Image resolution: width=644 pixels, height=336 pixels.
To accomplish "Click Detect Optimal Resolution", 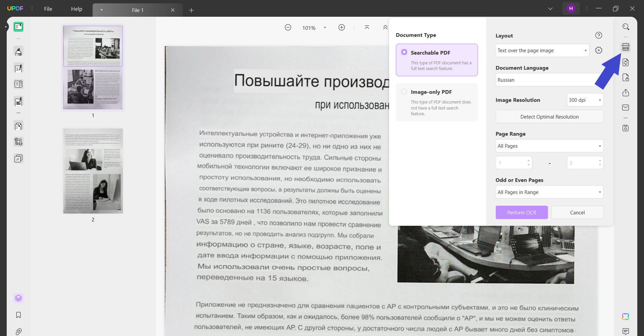I will click(x=549, y=117).
